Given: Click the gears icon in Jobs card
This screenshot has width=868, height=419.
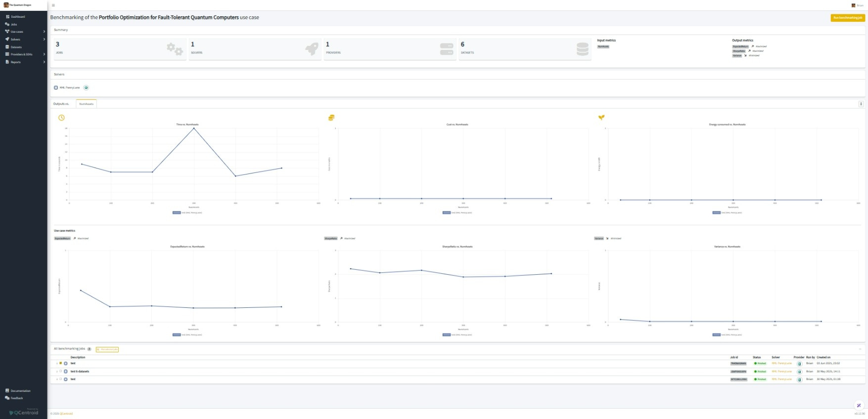Looking at the screenshot, I should (x=175, y=48).
